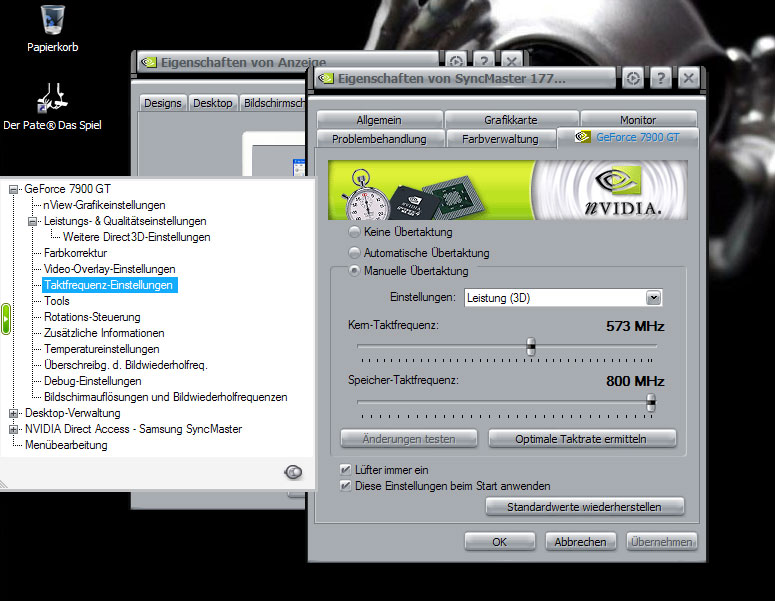Select Rotations-Steuerung tree item

(92, 317)
